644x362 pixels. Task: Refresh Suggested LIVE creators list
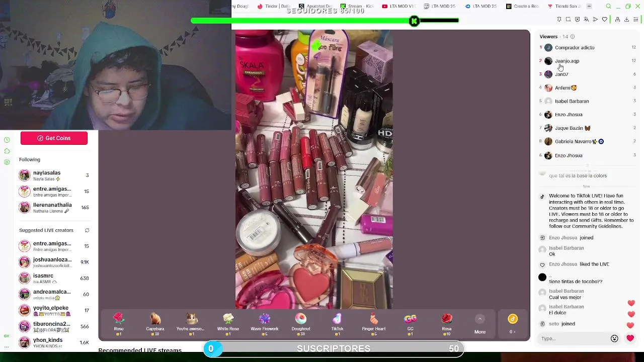coord(87,230)
